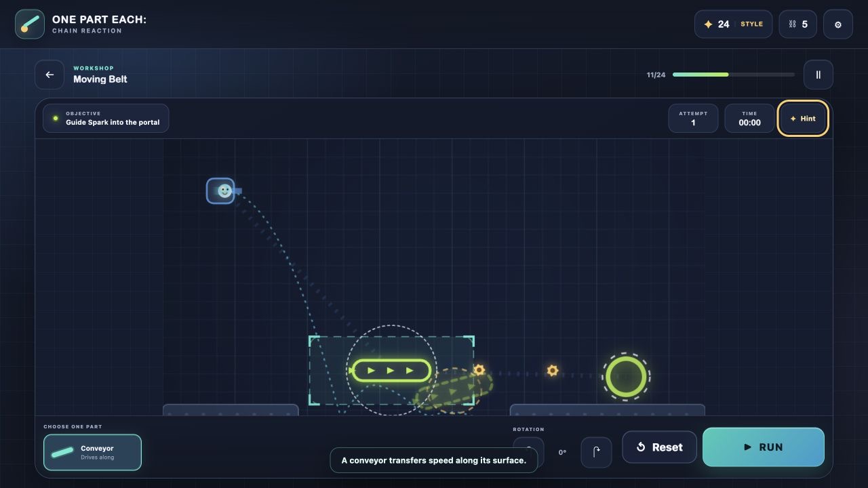The image size is (868, 488).
Task: Click the objective panel Guide Spark
Action: (106, 119)
